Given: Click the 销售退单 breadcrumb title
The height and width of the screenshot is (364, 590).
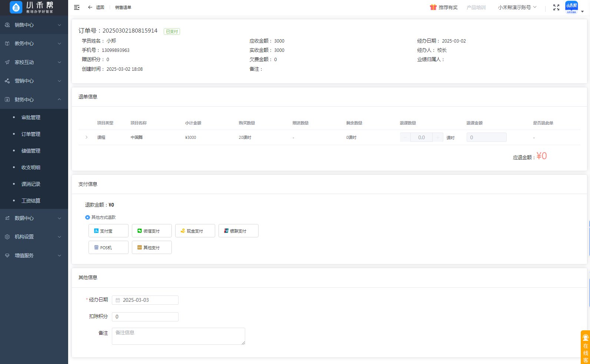Looking at the screenshot, I should point(123,7).
